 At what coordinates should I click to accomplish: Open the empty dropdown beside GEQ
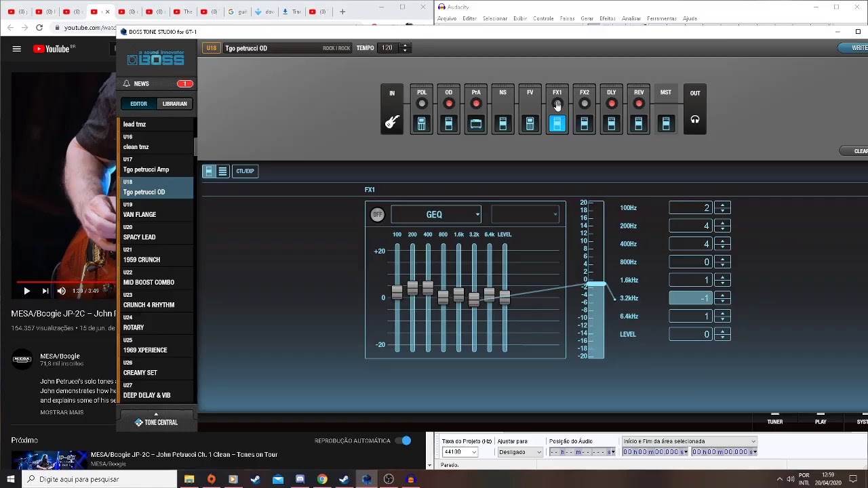click(525, 215)
